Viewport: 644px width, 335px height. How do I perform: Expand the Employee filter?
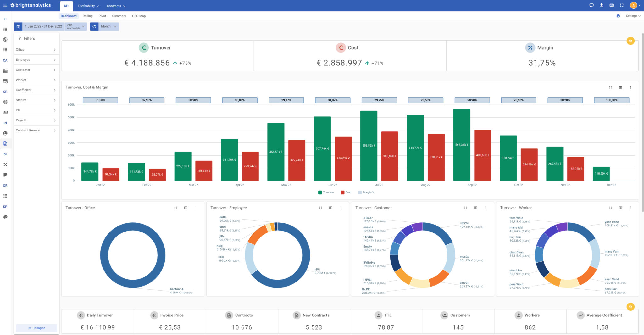(x=36, y=59)
